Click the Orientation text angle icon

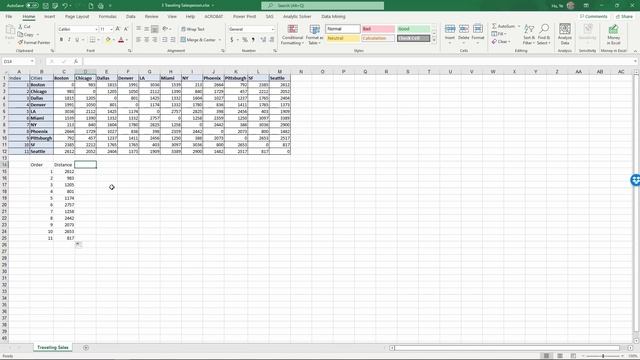165,29
